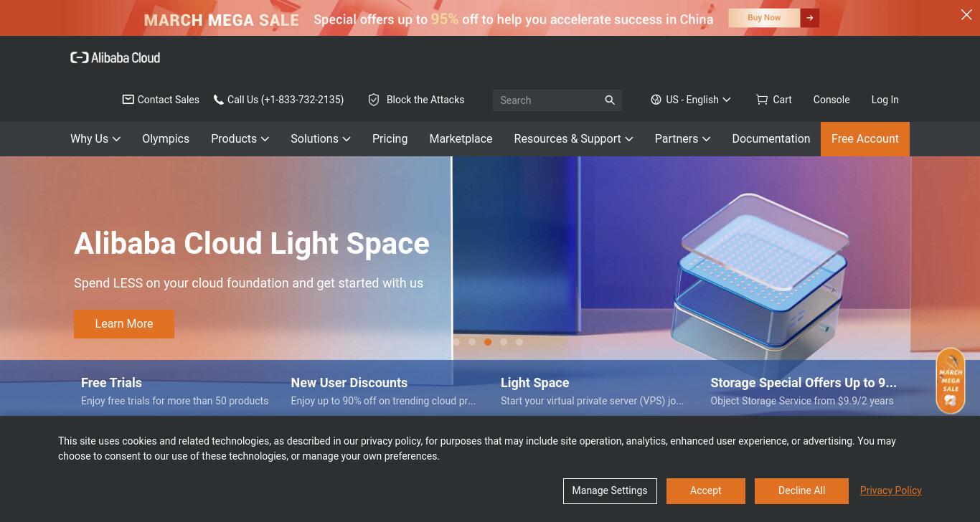Select the fifth carousel dot

tap(519, 342)
